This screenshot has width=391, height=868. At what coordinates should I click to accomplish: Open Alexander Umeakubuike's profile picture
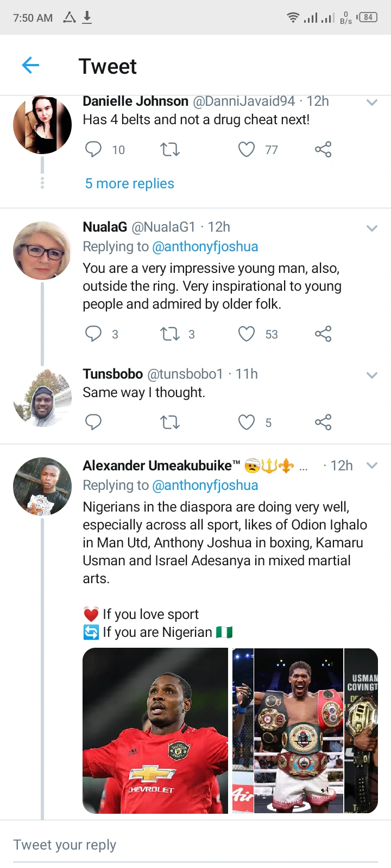[x=42, y=486]
